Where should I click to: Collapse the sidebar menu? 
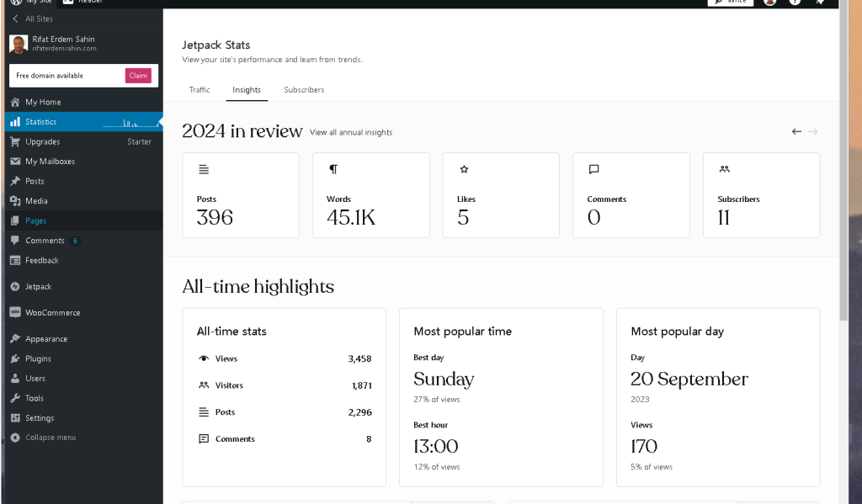tap(83, 438)
